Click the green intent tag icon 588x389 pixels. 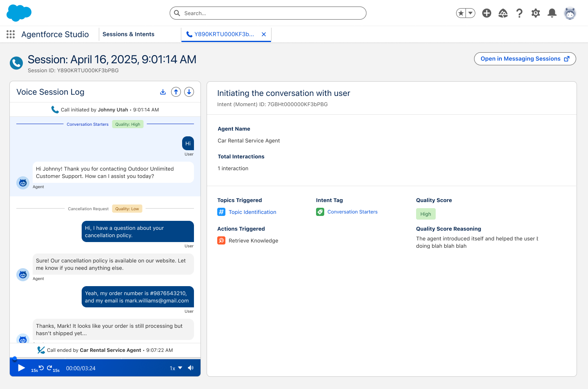320,212
